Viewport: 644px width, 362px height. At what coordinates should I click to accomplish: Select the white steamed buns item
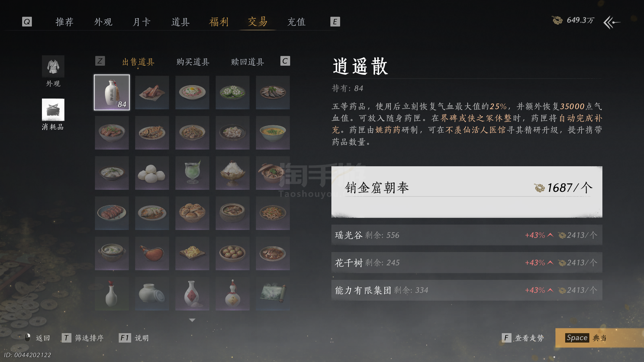click(x=152, y=173)
